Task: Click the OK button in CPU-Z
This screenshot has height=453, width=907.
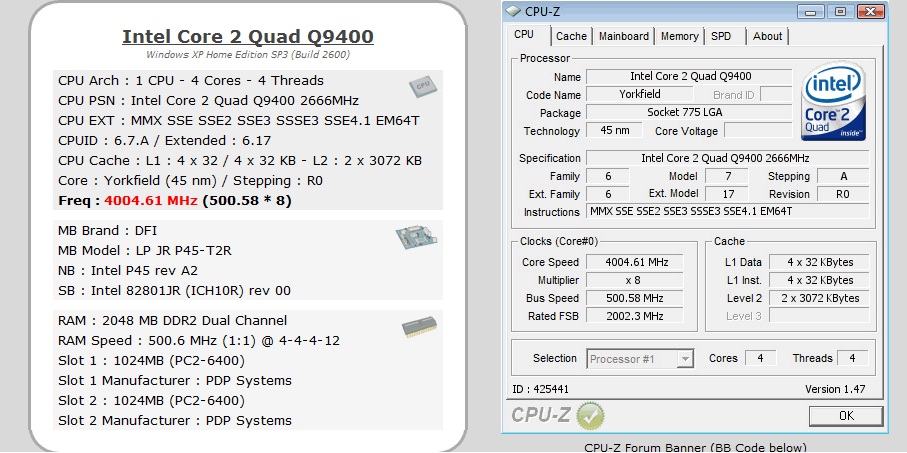Action: tap(846, 416)
